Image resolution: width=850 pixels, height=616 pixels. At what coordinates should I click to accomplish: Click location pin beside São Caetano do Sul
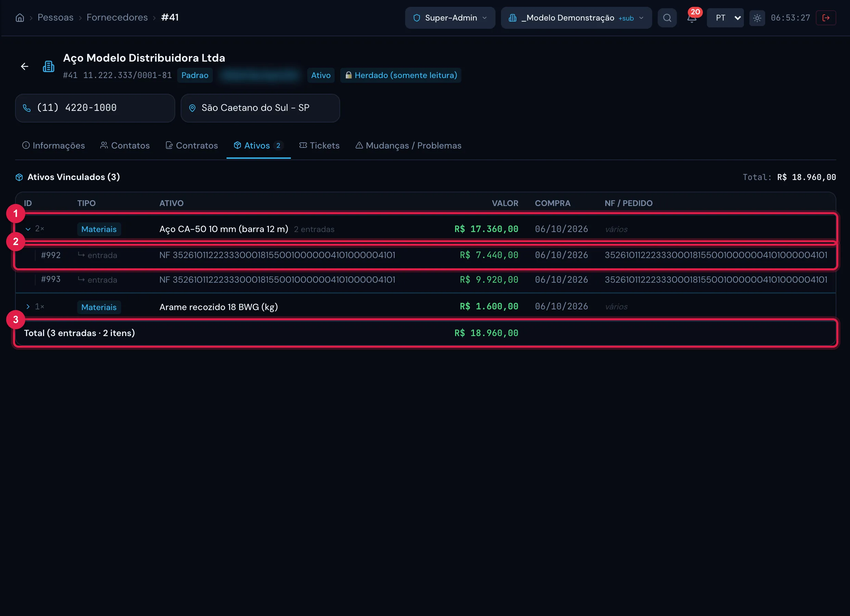coord(192,108)
